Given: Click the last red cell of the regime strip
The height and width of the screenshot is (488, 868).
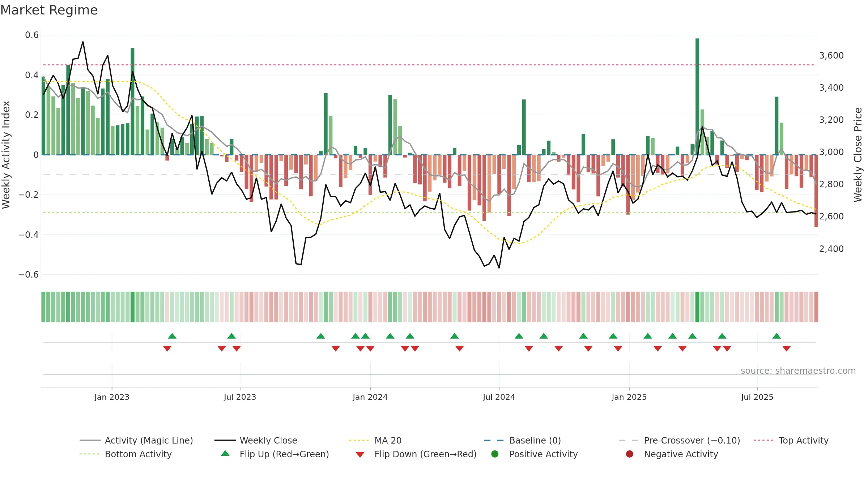Looking at the screenshot, I should click(816, 307).
